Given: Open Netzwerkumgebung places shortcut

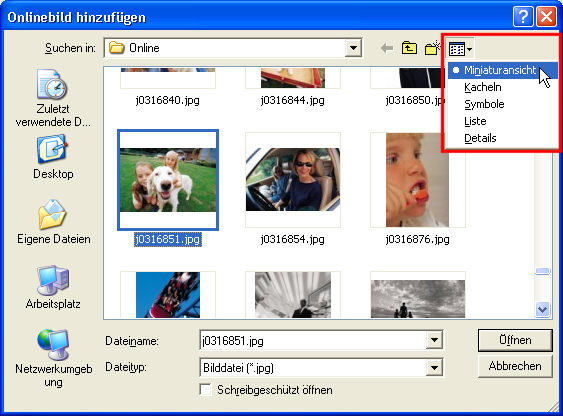Looking at the screenshot, I should click(x=53, y=358).
